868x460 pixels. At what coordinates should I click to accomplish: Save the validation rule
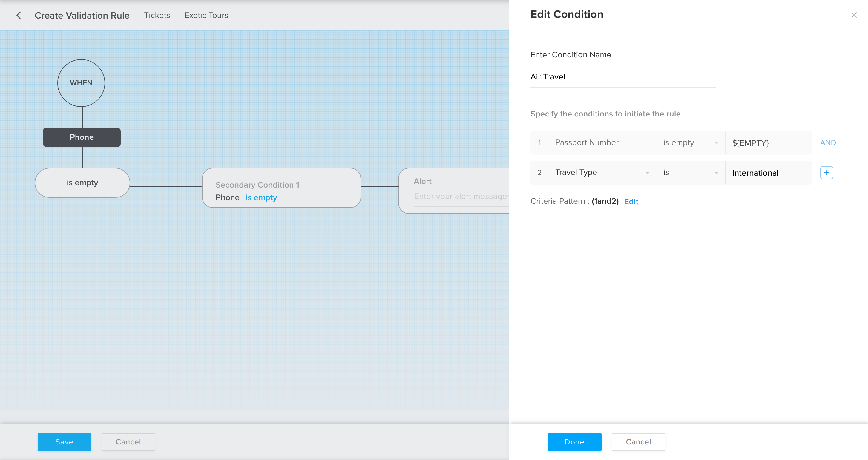pyautogui.click(x=64, y=442)
